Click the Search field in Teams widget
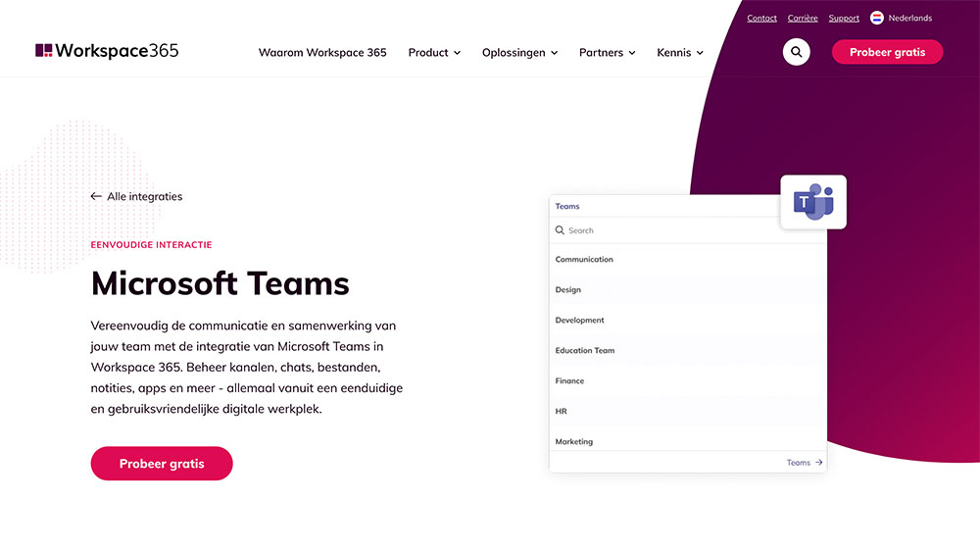 pyautogui.click(x=688, y=230)
